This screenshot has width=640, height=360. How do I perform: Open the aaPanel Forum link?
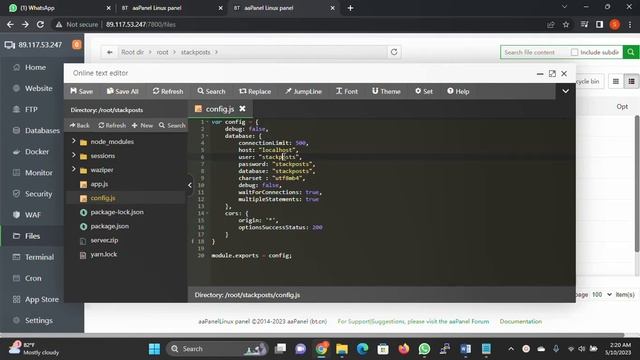tap(469, 322)
